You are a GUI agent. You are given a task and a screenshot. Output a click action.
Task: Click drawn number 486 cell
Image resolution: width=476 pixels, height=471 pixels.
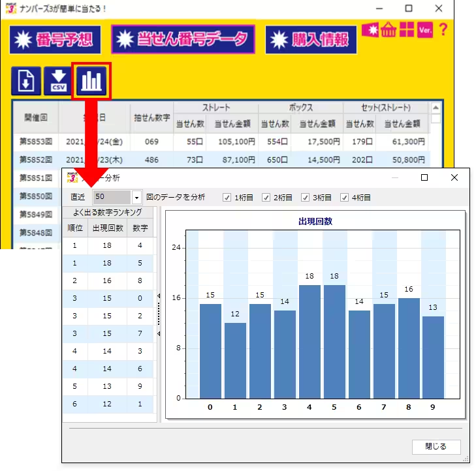point(151,160)
